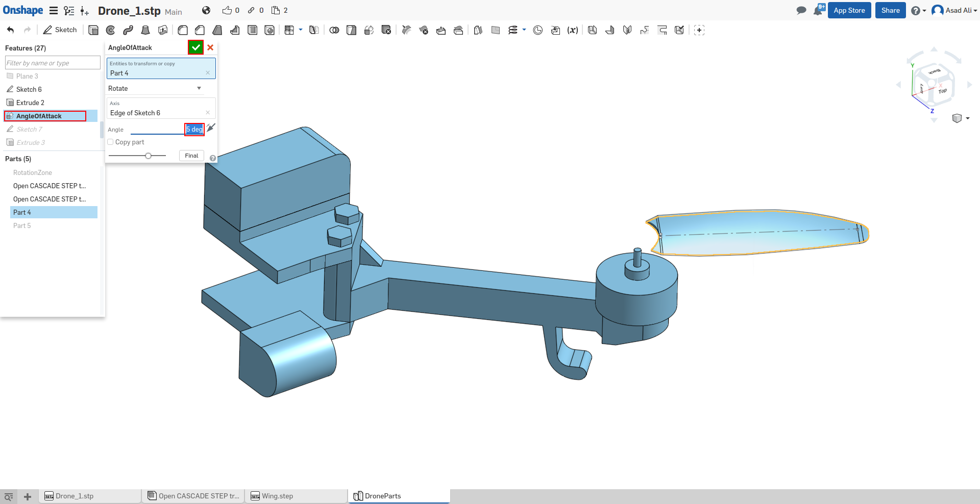Open the Boolean tool
The height and width of the screenshot is (504, 980).
(x=334, y=30)
